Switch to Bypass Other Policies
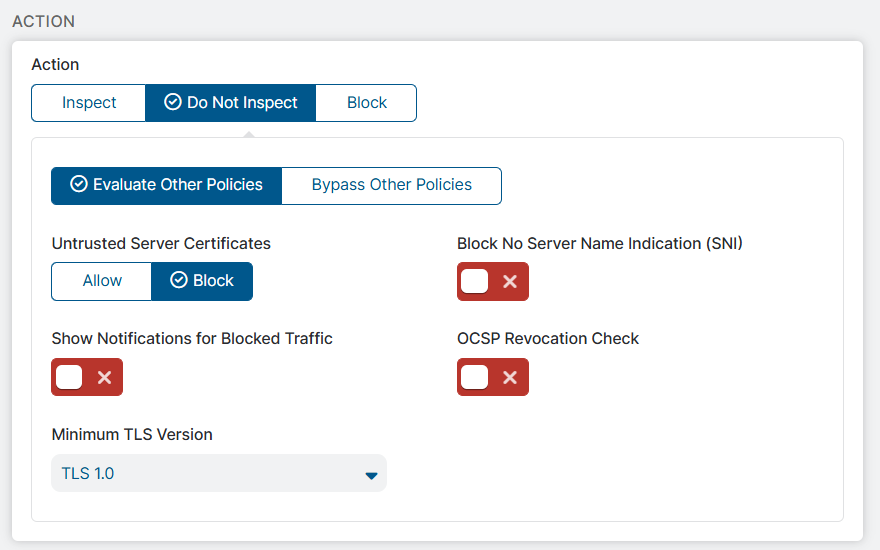The height and width of the screenshot is (550, 880). pos(391,185)
